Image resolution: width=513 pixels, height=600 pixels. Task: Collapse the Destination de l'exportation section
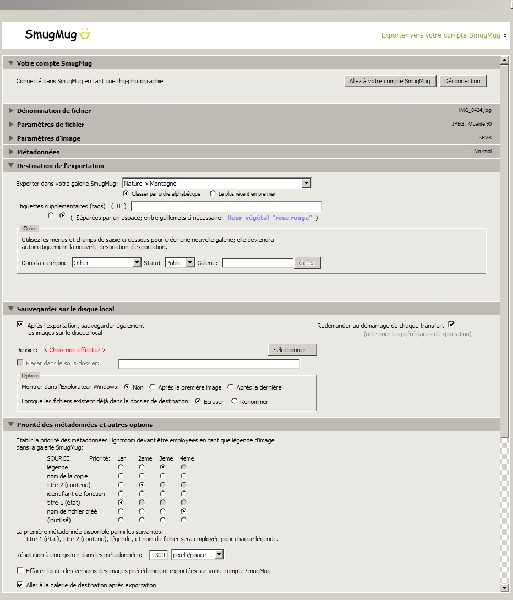[x=11, y=166]
